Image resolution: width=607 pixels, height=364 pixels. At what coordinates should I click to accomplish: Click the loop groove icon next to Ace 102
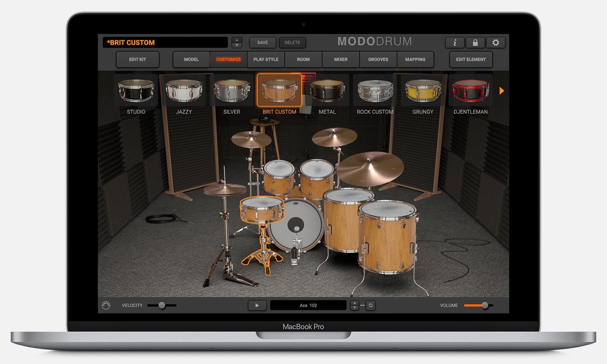coord(370,305)
